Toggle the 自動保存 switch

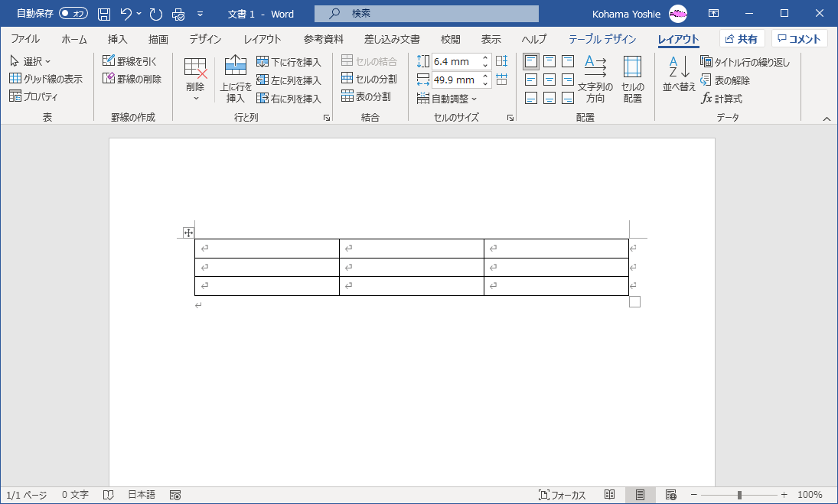[x=73, y=13]
